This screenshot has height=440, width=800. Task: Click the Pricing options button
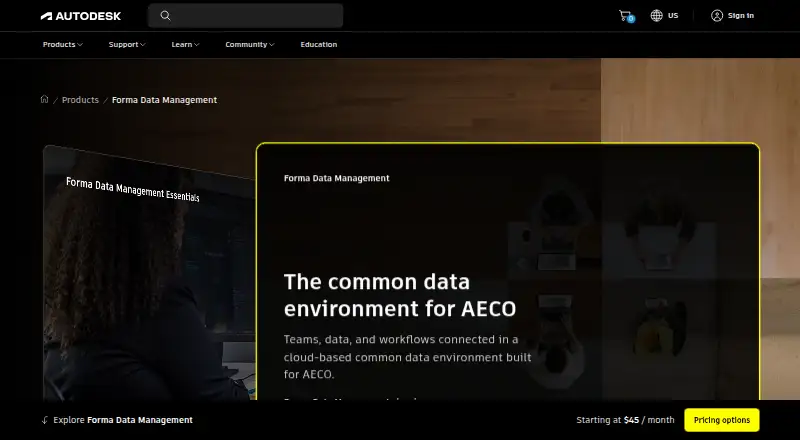[x=721, y=420]
